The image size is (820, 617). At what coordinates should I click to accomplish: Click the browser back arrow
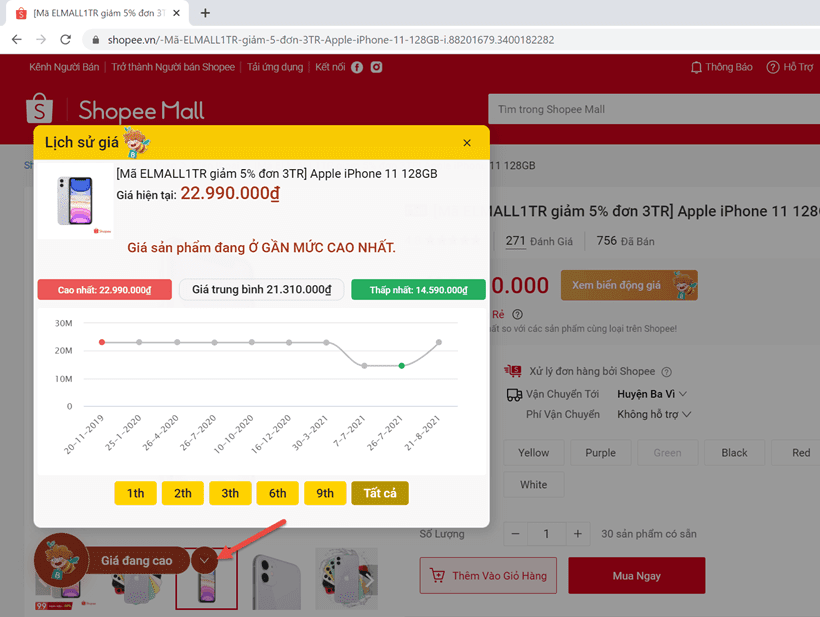tap(16, 38)
